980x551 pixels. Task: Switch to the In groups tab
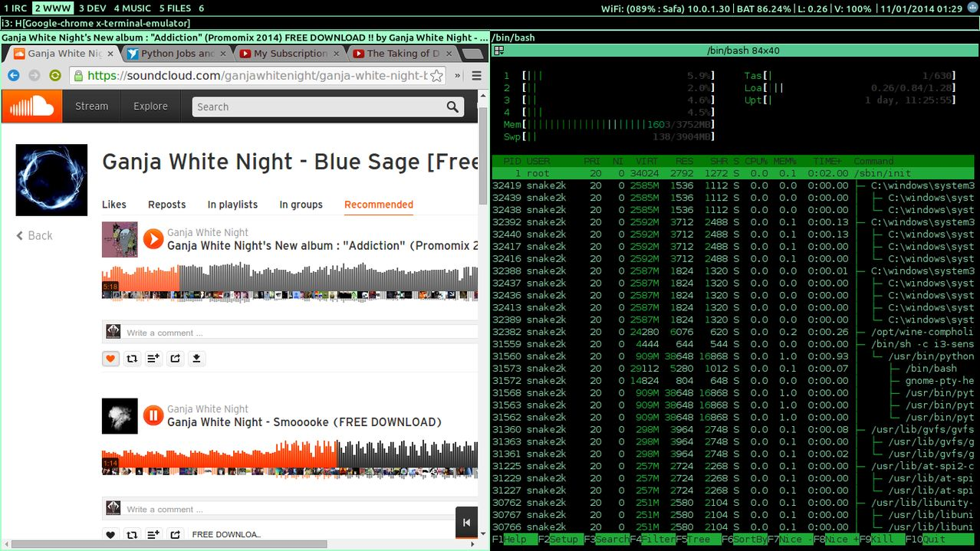pos(301,205)
